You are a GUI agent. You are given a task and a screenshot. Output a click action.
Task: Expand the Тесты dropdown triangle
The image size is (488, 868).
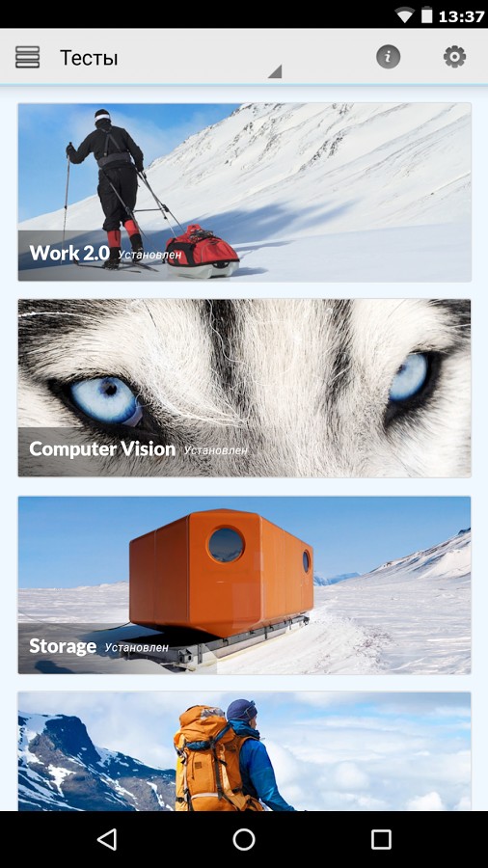click(275, 71)
